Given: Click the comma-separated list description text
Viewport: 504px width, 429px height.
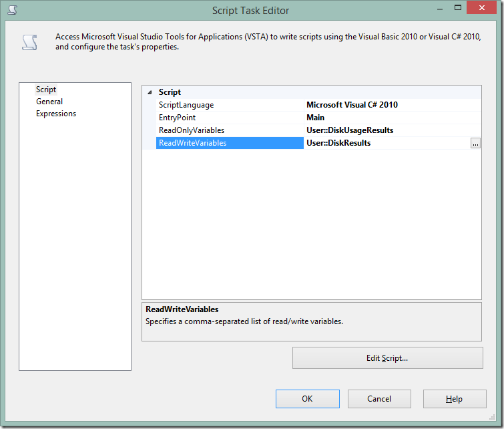Looking at the screenshot, I should pyautogui.click(x=244, y=321).
